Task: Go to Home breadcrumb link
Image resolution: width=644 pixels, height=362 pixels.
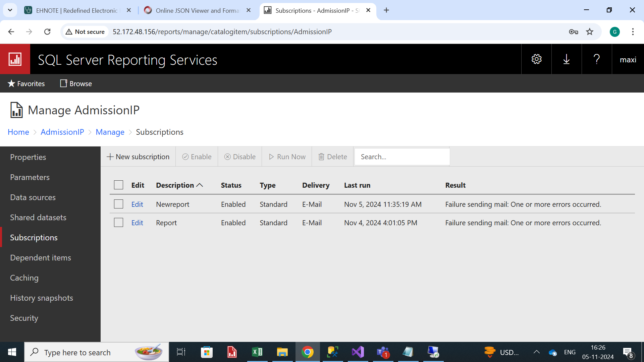Action: point(18,132)
